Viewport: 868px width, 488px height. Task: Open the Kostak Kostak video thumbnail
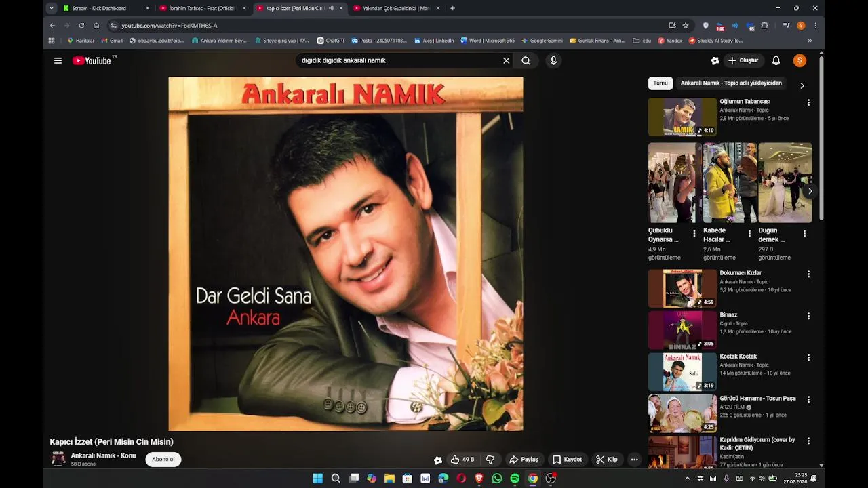point(682,371)
